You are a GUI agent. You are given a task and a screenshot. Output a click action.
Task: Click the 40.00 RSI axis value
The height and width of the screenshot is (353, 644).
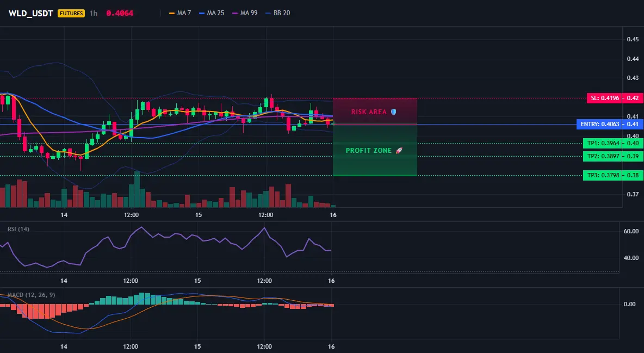click(631, 258)
